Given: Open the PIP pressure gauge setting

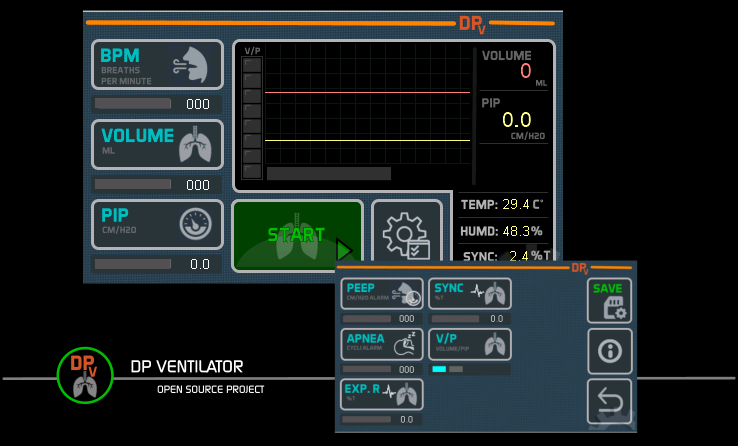Looking at the screenshot, I should 157,224.
